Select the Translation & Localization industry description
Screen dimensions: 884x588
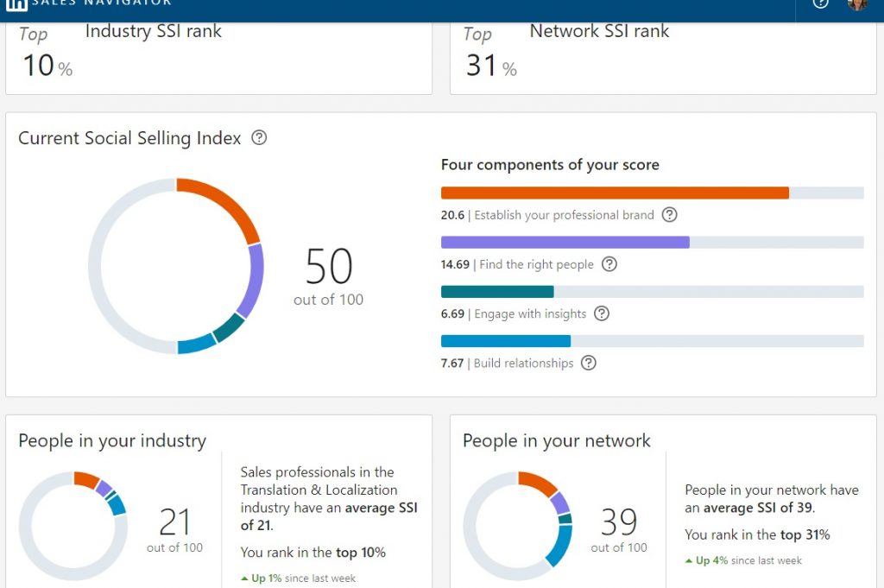pos(329,498)
